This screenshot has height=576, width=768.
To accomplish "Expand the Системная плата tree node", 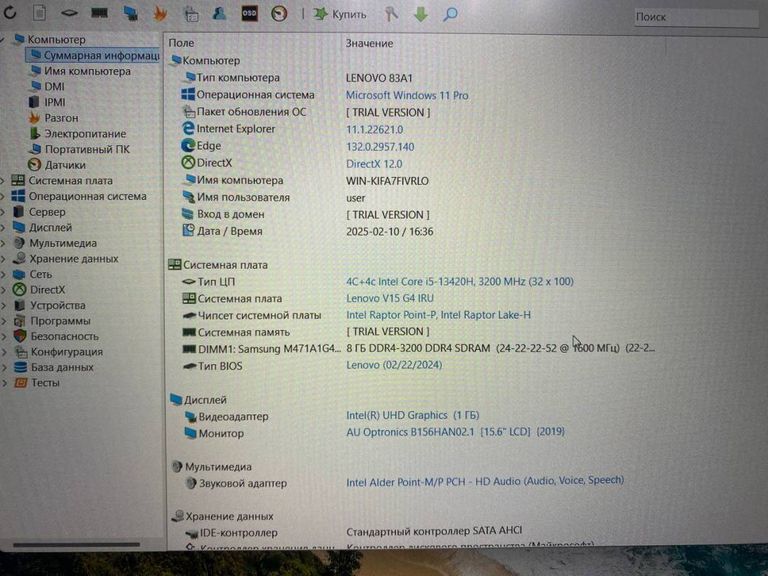I will pos(3,181).
